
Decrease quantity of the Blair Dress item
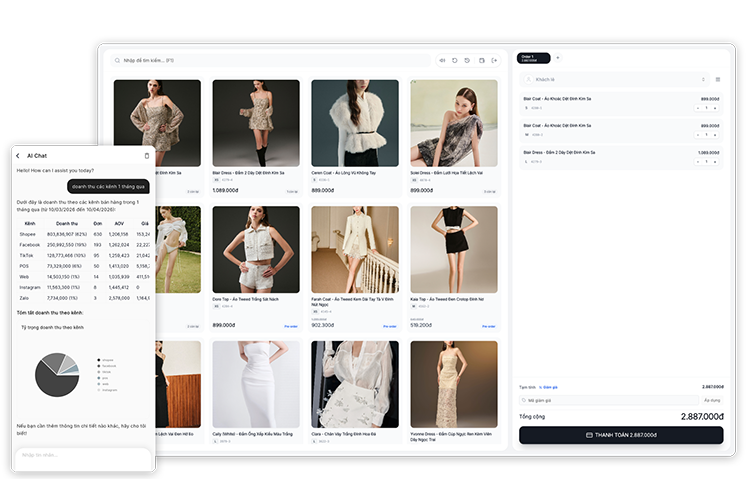[x=697, y=161]
